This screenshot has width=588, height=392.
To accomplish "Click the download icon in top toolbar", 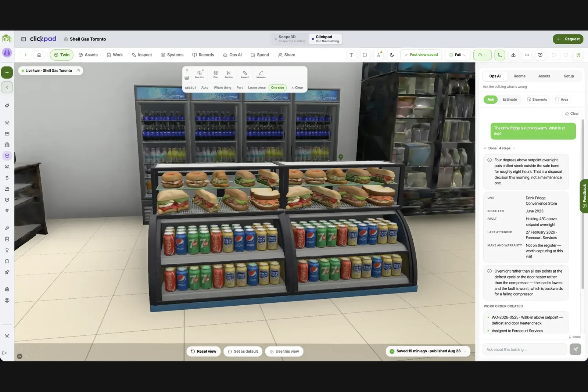I will tap(513, 55).
